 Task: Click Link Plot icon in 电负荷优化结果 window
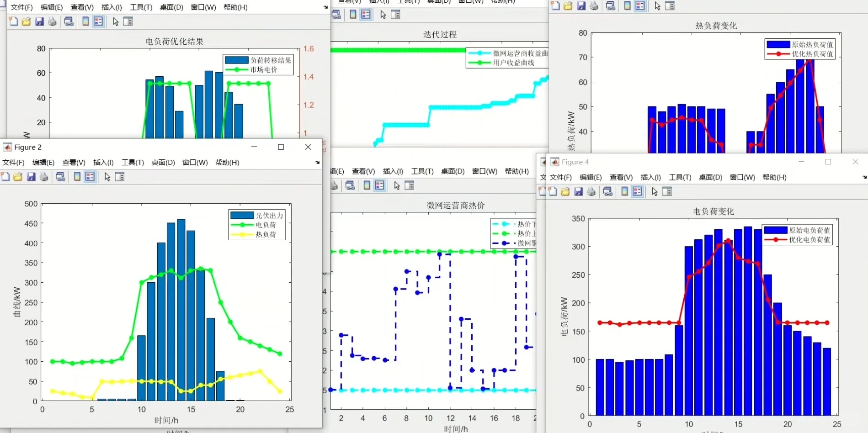click(x=69, y=21)
